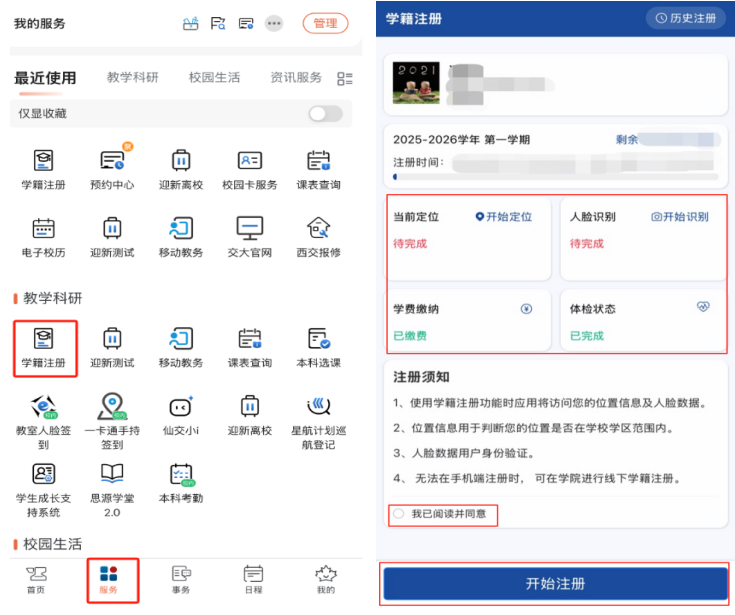The width and height of the screenshot is (735, 615).
Task: Click the registration time progress bar
Action: (x=555, y=177)
